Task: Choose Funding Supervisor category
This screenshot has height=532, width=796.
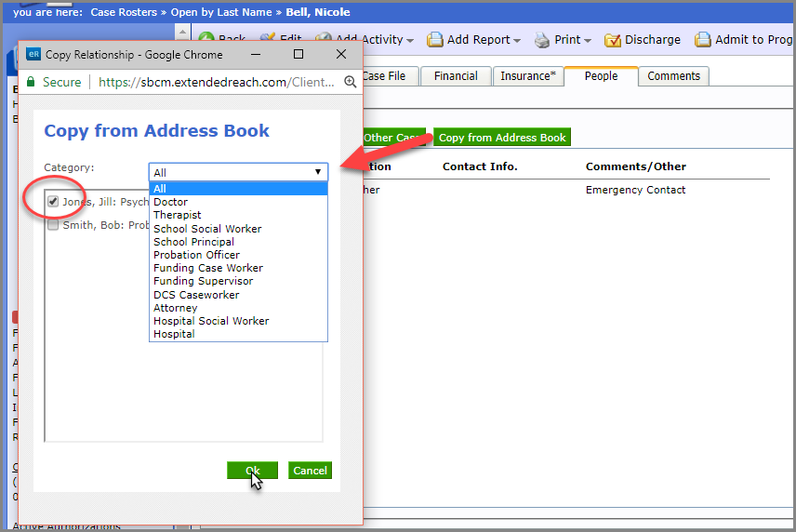Action: click(238, 281)
